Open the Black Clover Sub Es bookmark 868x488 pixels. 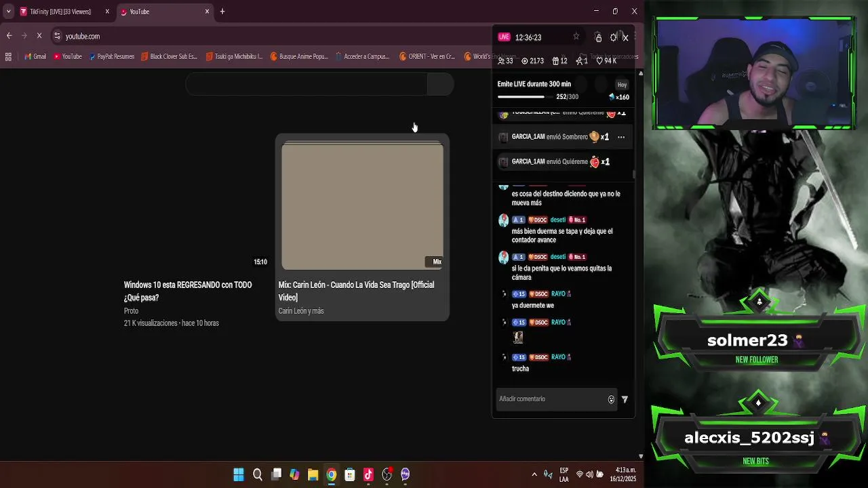coord(169,56)
